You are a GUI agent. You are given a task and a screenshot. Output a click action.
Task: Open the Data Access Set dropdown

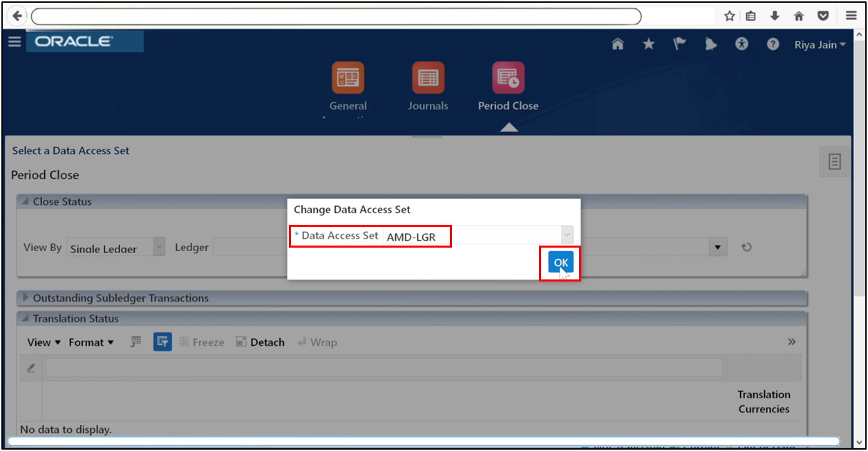tap(566, 234)
